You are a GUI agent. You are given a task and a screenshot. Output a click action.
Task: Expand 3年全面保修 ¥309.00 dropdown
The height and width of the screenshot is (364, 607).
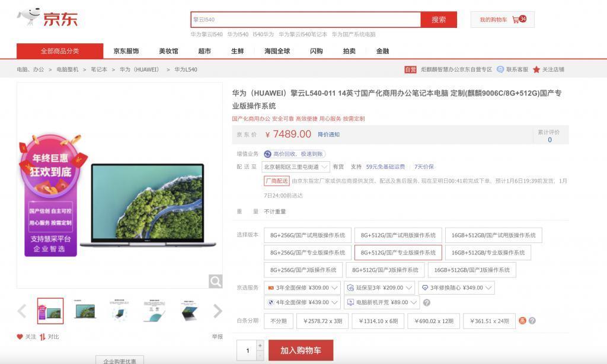click(302, 288)
